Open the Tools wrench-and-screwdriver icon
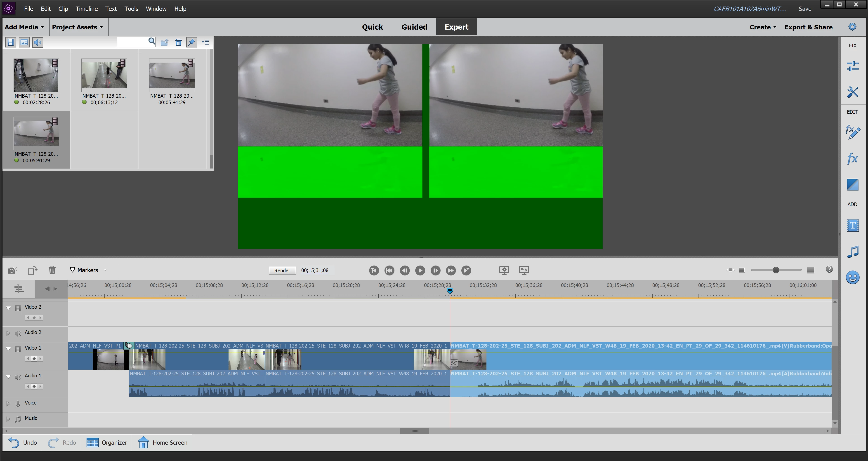This screenshot has height=461, width=868. [x=852, y=92]
